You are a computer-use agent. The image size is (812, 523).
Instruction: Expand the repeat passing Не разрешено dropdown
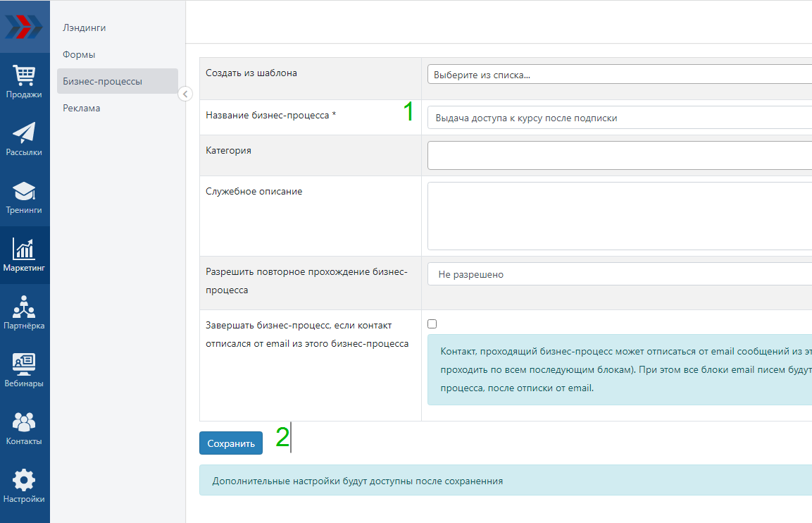pyautogui.click(x=620, y=274)
